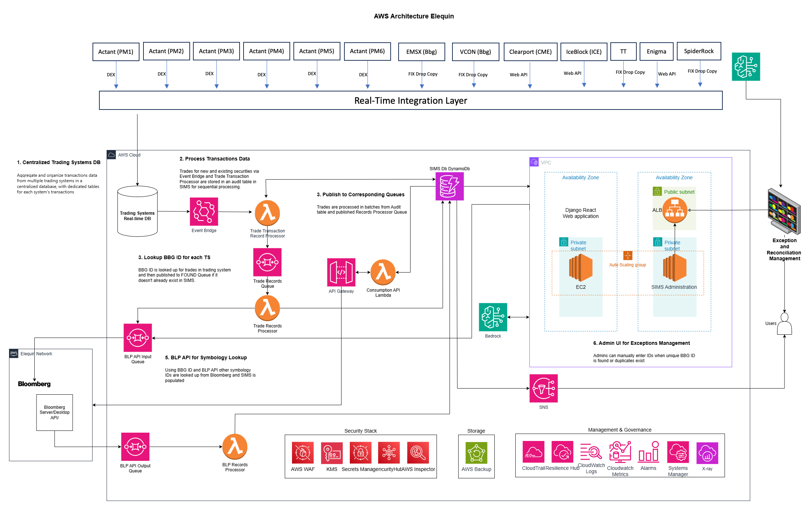This screenshot has width=812, height=510.
Task: Select the AWS WAF icon
Action: [302, 453]
